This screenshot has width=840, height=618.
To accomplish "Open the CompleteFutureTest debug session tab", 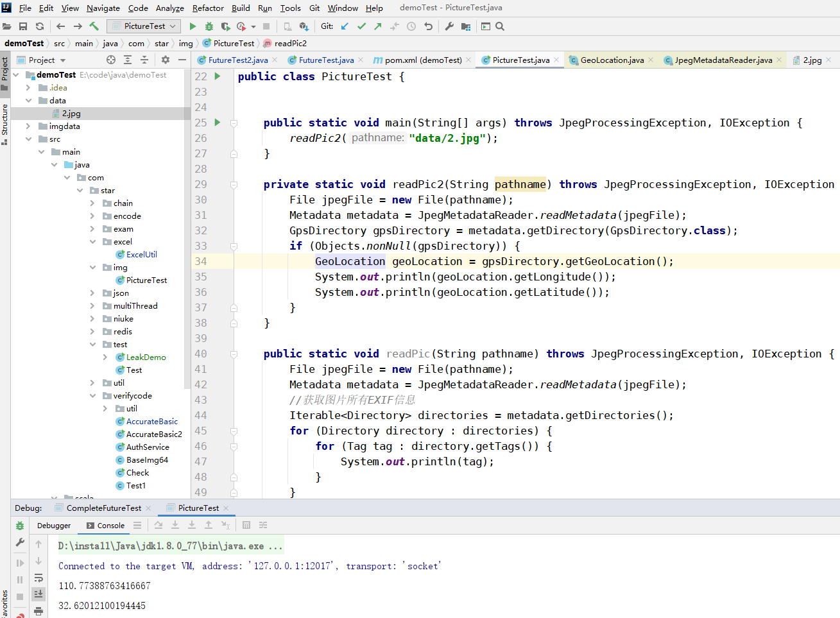I will coord(103,508).
